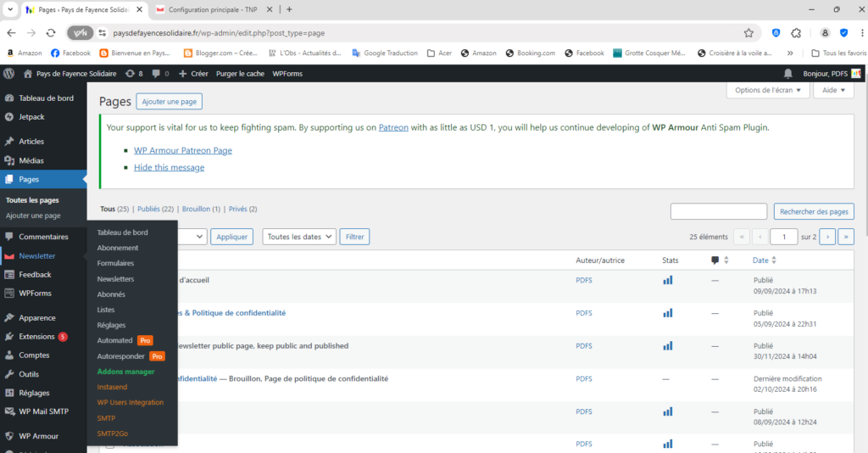Jump to the last page arrow

[x=845, y=238]
